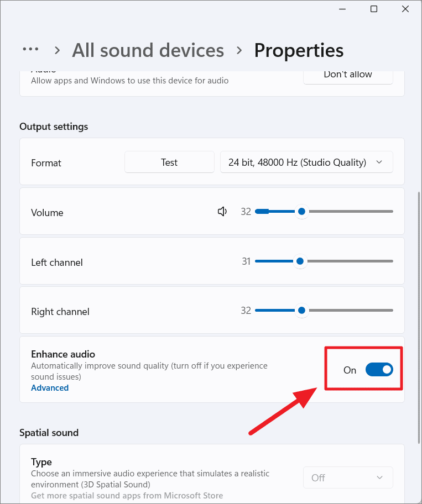Click the spatial sound Type dropdown chevron
422x504 pixels.
(379, 477)
